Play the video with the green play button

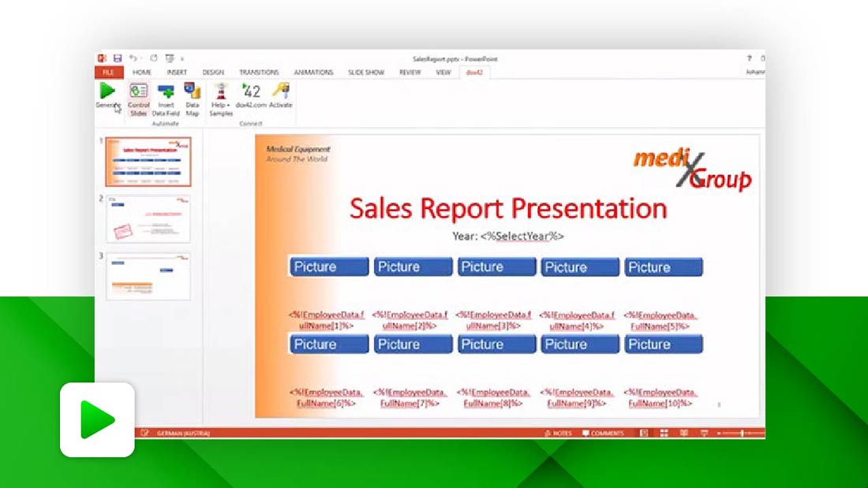[x=97, y=420]
